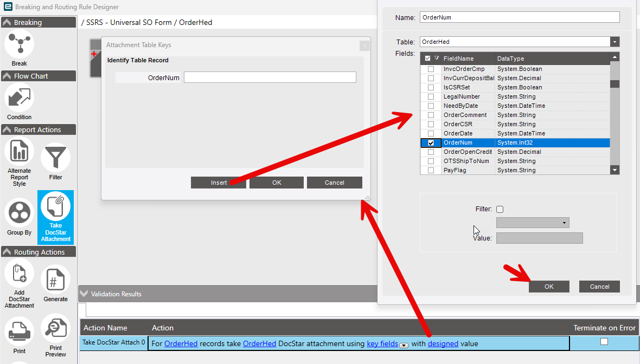
Task: Collapse the Report Actions section
Action: tap(7, 129)
